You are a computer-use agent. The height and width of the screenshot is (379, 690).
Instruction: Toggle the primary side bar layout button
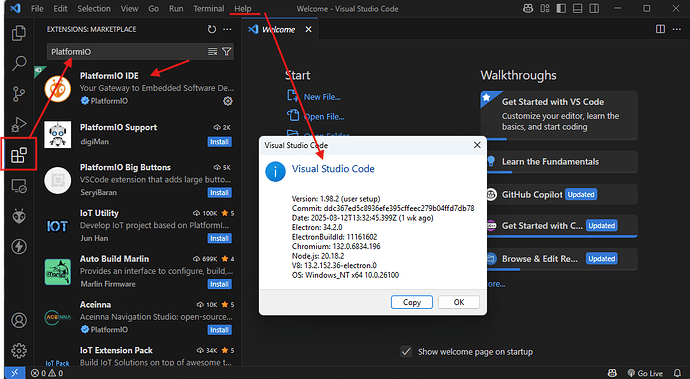pos(561,8)
